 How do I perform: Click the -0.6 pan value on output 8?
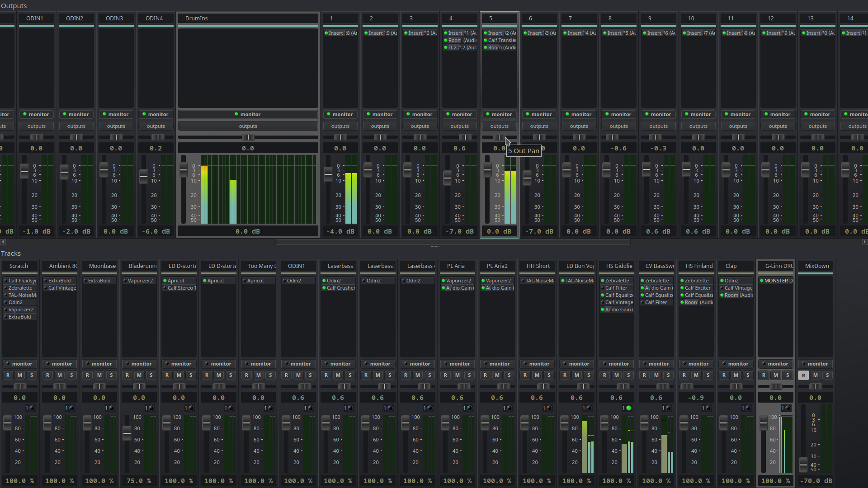tap(618, 148)
